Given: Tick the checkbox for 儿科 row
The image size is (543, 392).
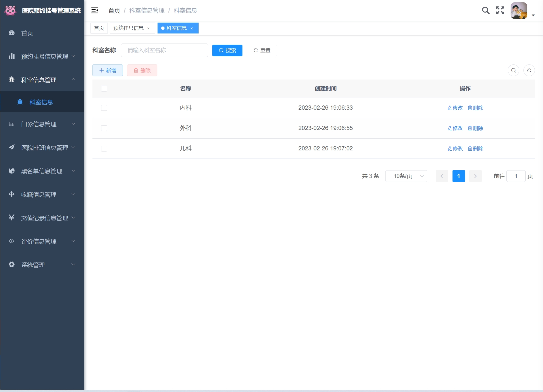Looking at the screenshot, I should click(x=104, y=148).
